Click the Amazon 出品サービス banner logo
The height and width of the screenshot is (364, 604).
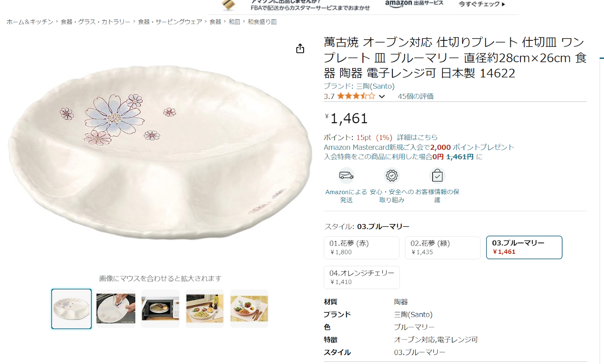[x=414, y=3]
